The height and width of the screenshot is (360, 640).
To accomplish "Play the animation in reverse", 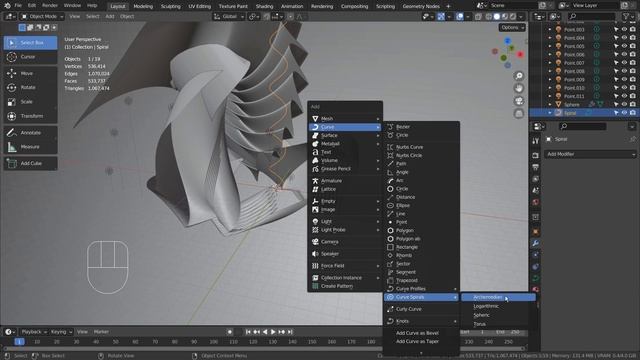I will tap(265, 332).
